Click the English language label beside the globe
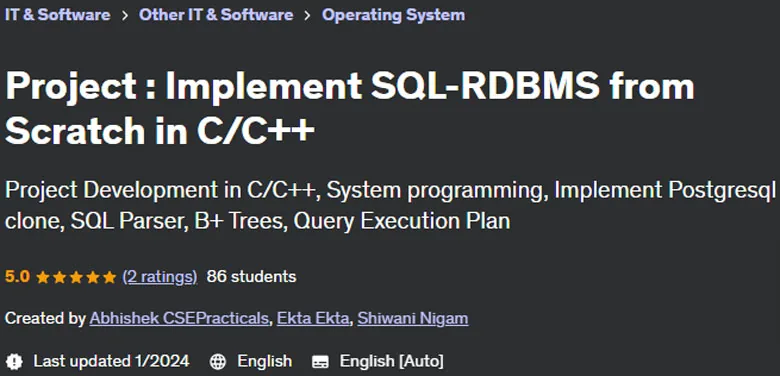Screen dimensions: 780x376 [265, 361]
